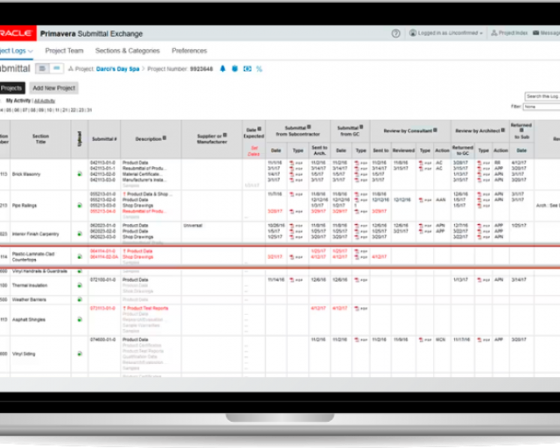The height and width of the screenshot is (448, 560).
Task: Open Vinyl Siding's Review by Consultant PDF
Action: (x=425, y=340)
